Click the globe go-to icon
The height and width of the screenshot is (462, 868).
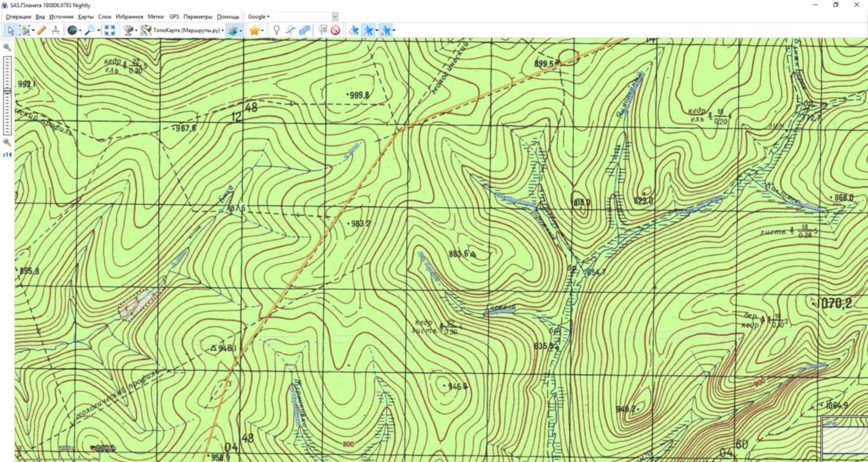pyautogui.click(x=72, y=30)
